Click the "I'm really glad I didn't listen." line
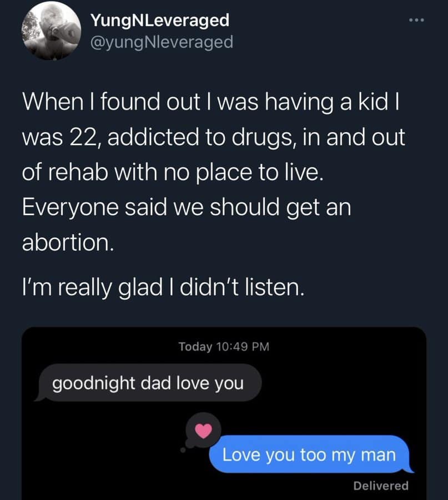This screenshot has width=448, height=500. tap(163, 289)
